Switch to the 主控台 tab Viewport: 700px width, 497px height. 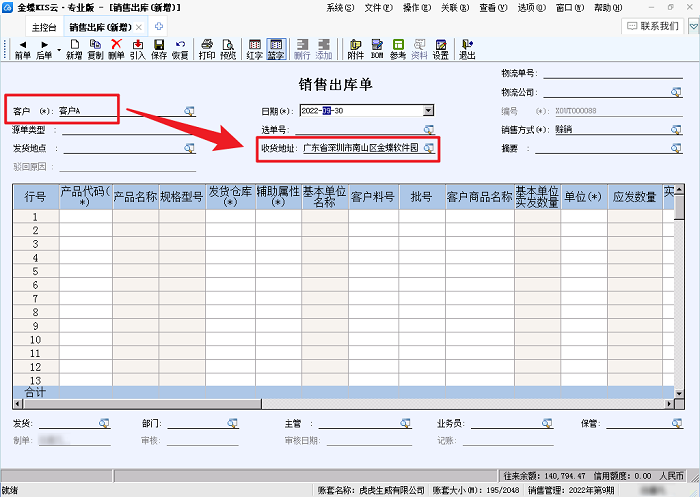45,26
